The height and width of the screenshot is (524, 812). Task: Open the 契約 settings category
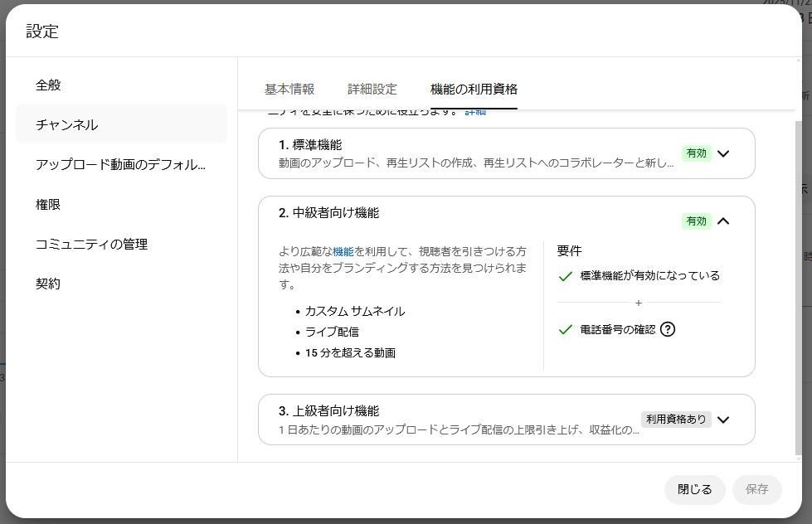(48, 284)
